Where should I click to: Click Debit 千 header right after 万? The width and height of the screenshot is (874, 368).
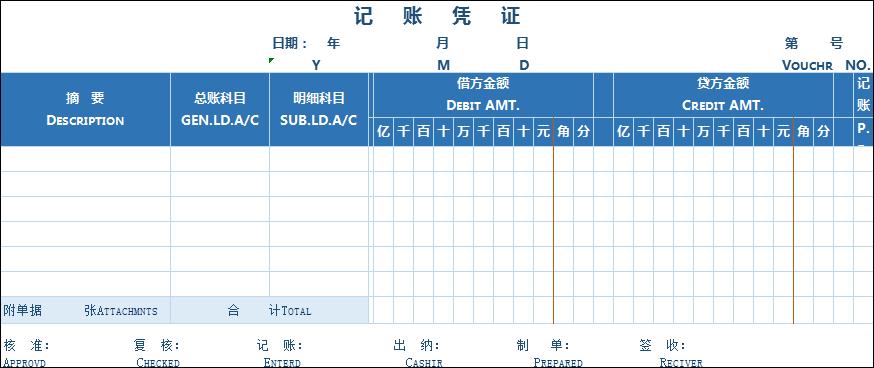click(483, 132)
